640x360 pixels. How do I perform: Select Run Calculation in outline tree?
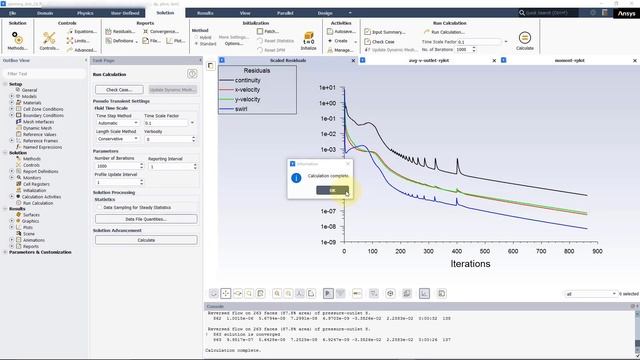(38, 203)
